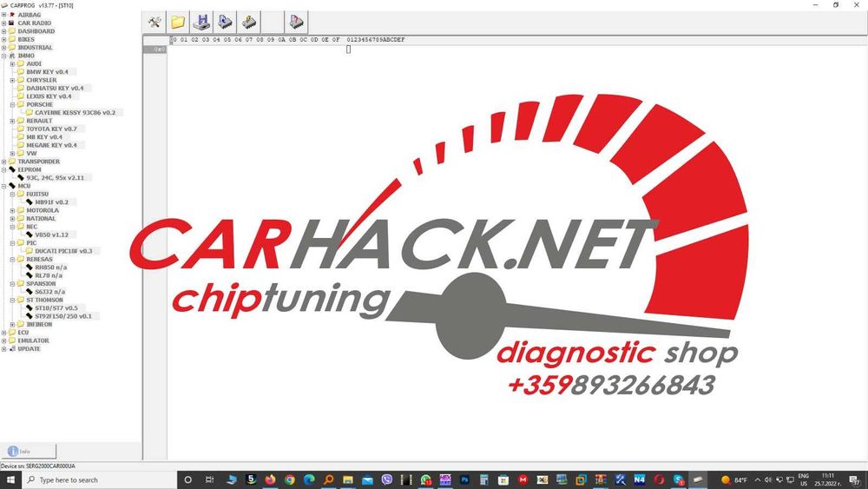Select DUCATI PIC18F v0.3 item
Screen dimensions: 868x489
click(x=63, y=251)
